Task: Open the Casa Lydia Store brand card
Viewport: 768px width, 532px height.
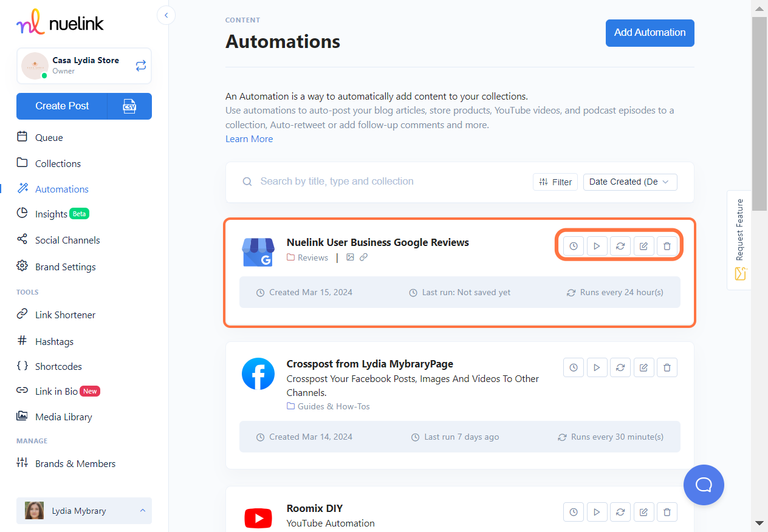Action: (84, 66)
